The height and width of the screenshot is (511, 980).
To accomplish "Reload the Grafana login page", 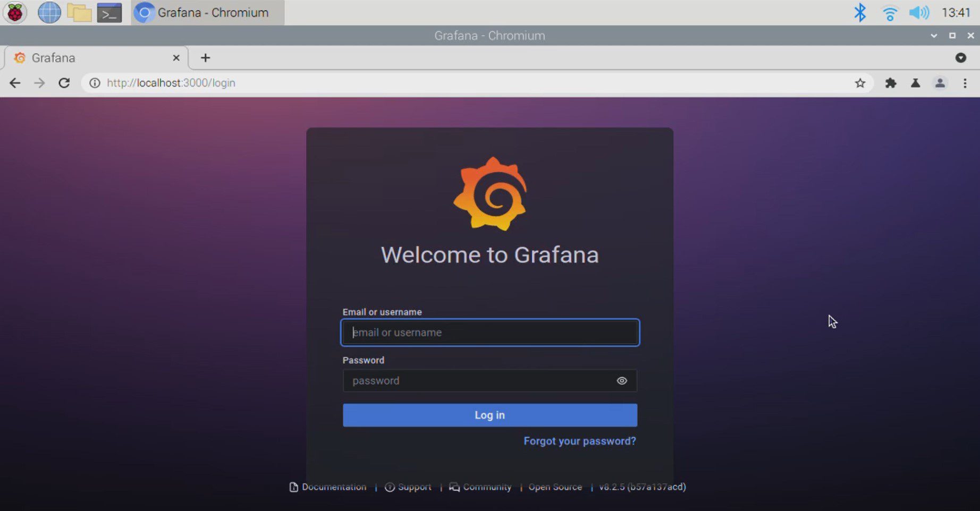I will click(x=64, y=83).
